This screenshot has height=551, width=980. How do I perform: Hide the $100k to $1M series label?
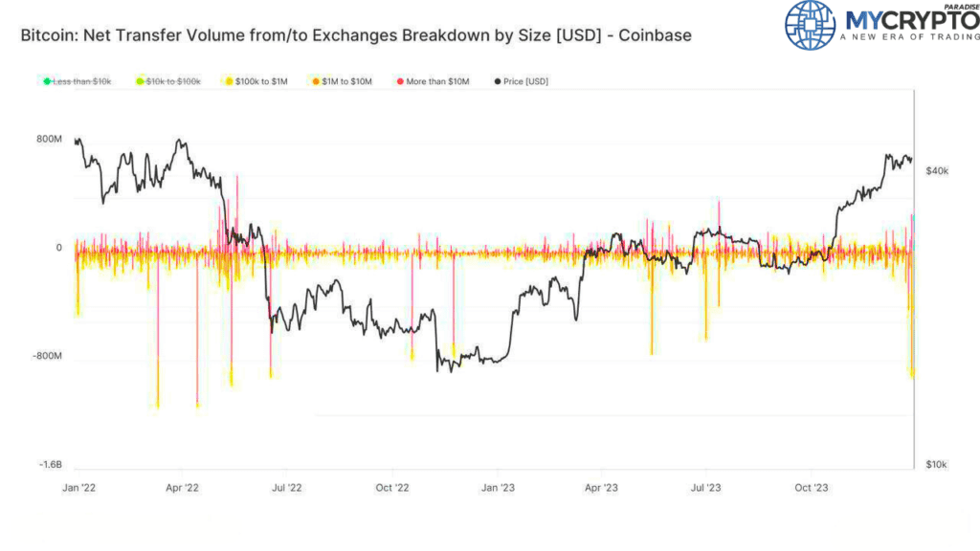(261, 81)
